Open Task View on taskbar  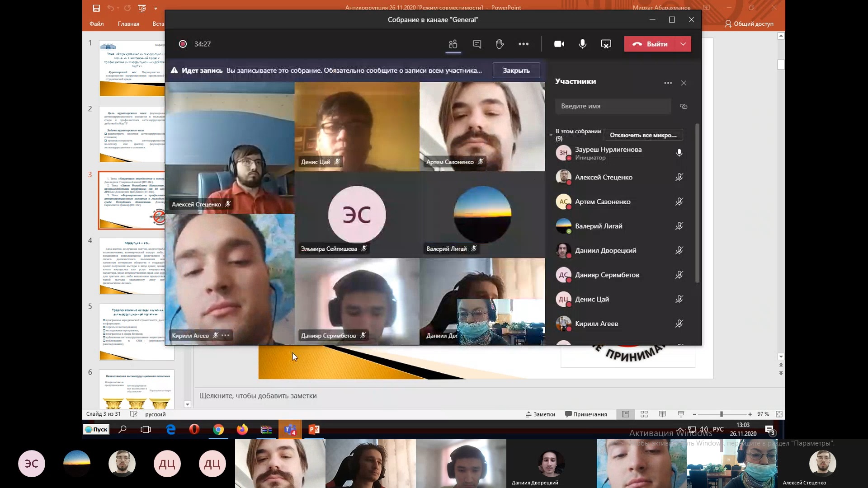146,429
